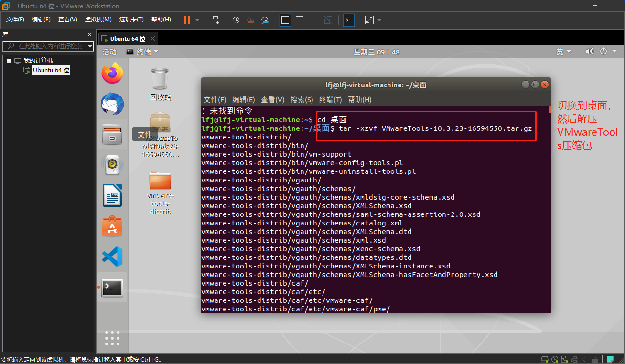This screenshot has height=364, width=625.
Task: Collapse the 我的计算机 tree node
Action: [9, 61]
